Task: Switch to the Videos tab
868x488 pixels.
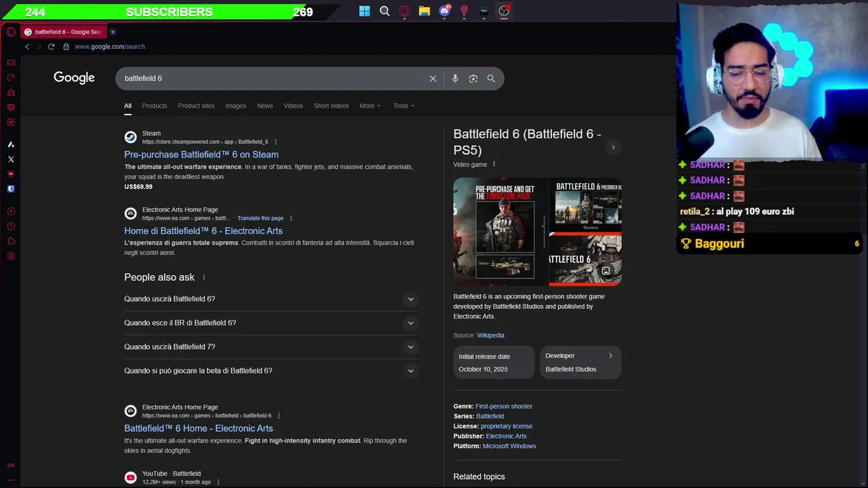Action: (x=293, y=106)
